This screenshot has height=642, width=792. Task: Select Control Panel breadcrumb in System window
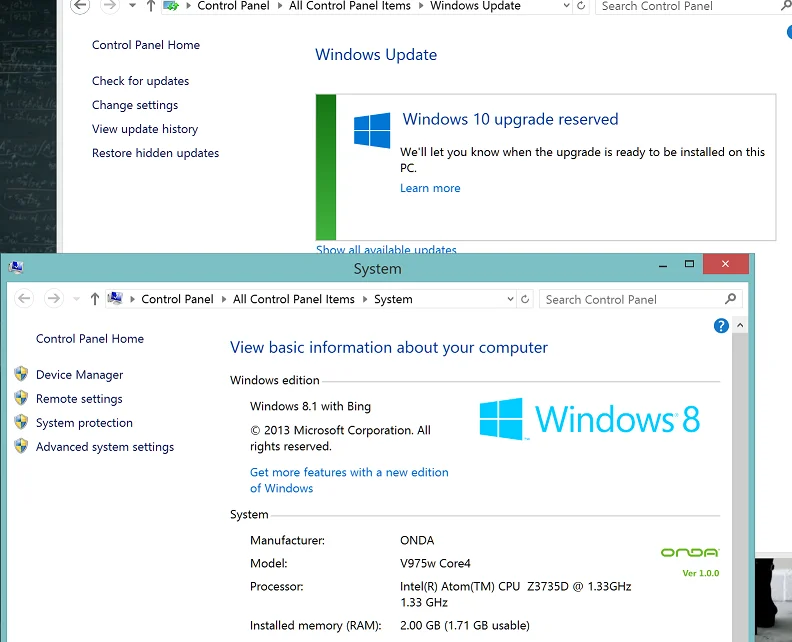(177, 299)
